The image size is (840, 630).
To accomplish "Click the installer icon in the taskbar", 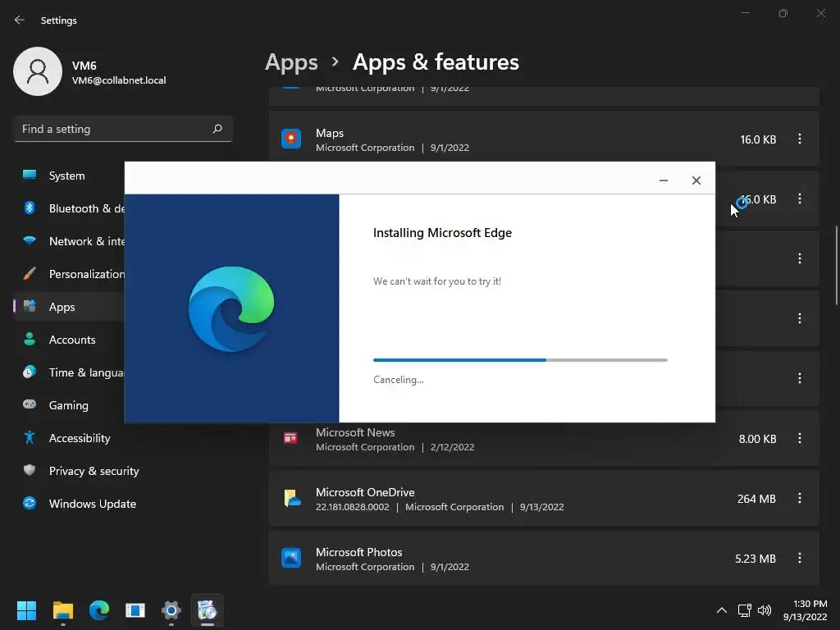I will click(208, 610).
